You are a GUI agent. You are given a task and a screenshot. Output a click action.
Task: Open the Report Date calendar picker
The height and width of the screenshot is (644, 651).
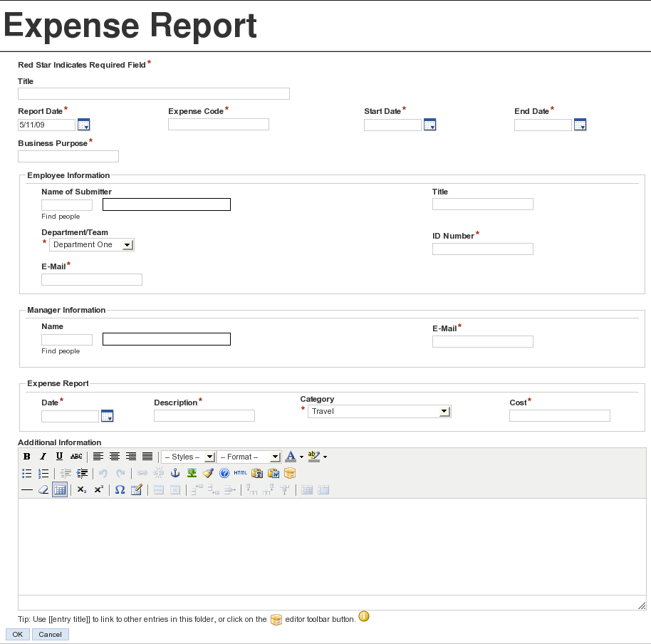83,125
